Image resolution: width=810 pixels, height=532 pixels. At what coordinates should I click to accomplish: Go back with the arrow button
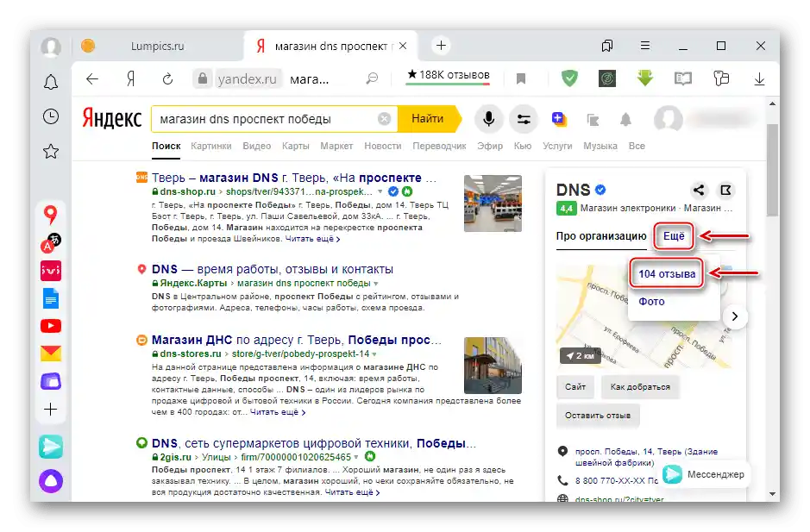point(92,79)
